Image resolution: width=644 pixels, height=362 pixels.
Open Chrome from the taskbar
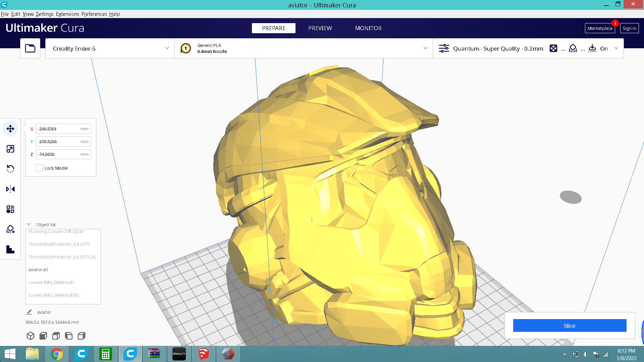(x=57, y=354)
